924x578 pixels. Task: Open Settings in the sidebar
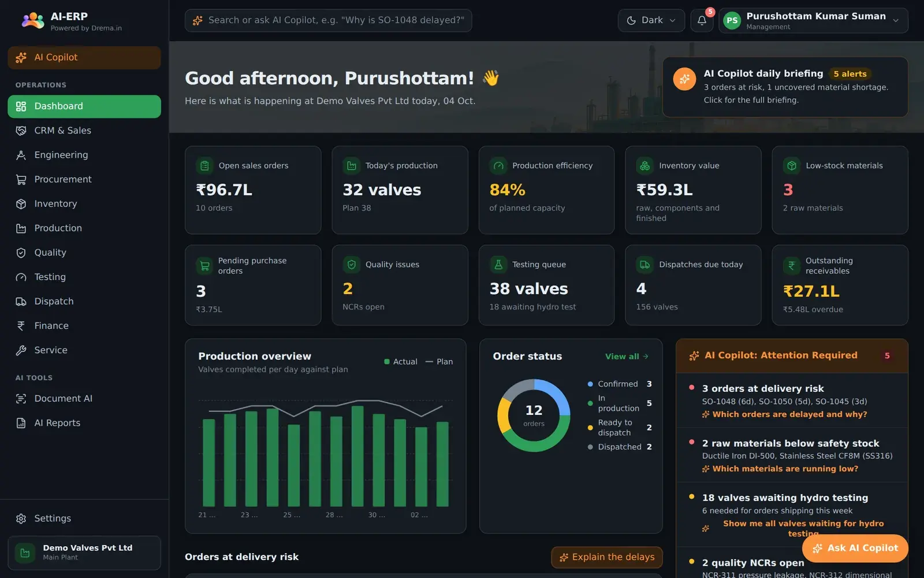[84, 518]
